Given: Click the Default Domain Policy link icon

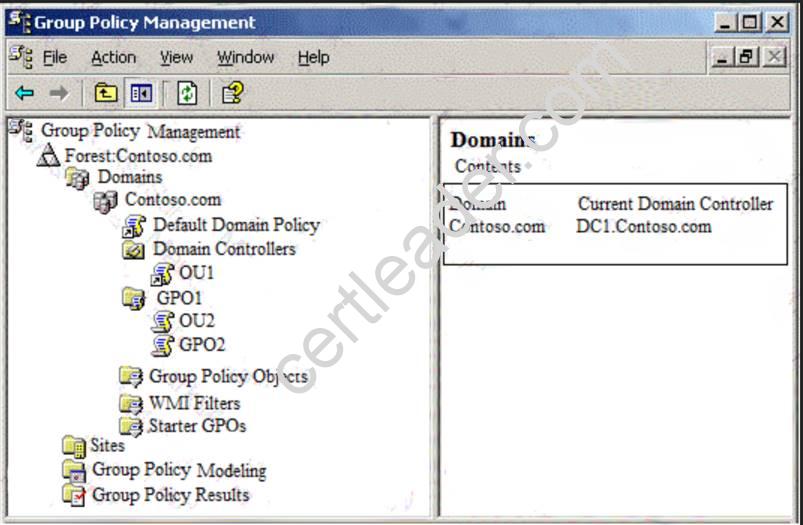Looking at the screenshot, I should coord(135,225).
